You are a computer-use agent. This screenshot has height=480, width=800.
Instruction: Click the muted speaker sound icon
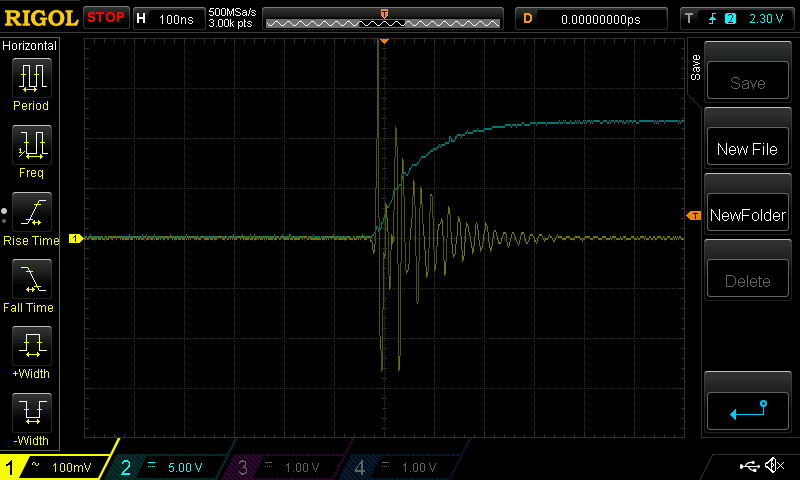(x=774, y=465)
